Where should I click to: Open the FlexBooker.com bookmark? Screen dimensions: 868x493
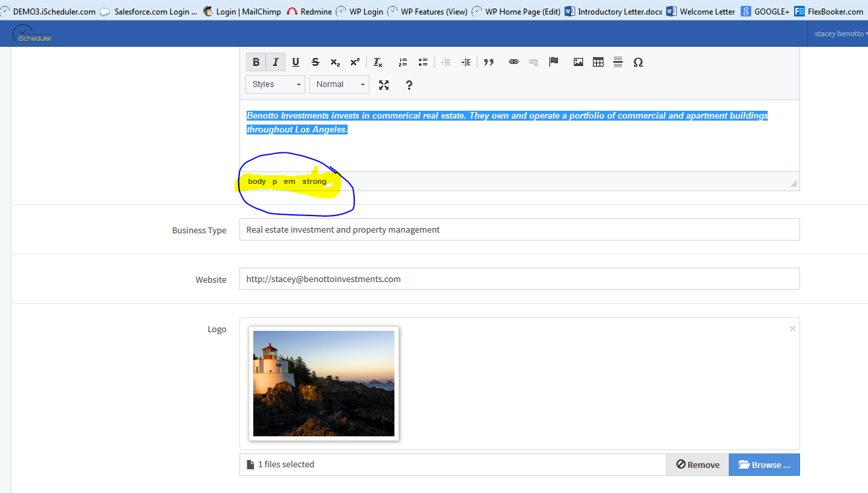coord(830,11)
